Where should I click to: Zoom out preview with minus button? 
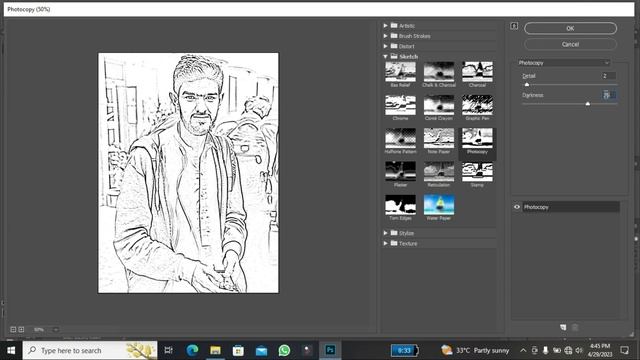(x=13, y=329)
